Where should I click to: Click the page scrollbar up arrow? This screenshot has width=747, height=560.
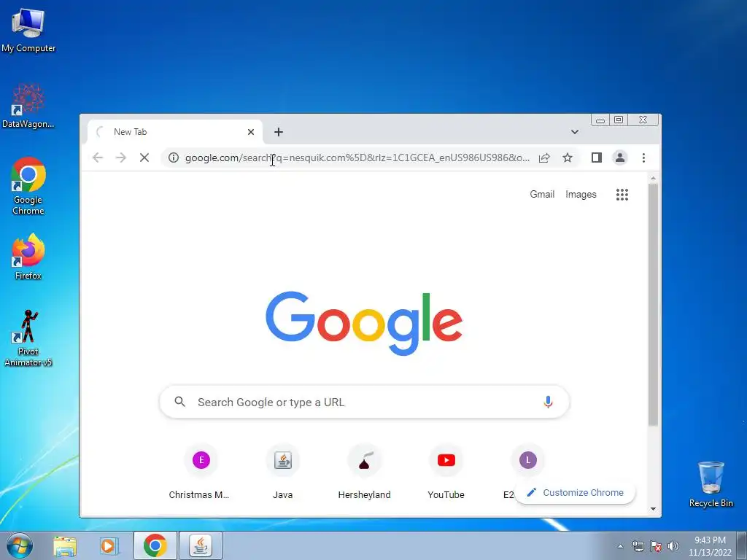653,178
